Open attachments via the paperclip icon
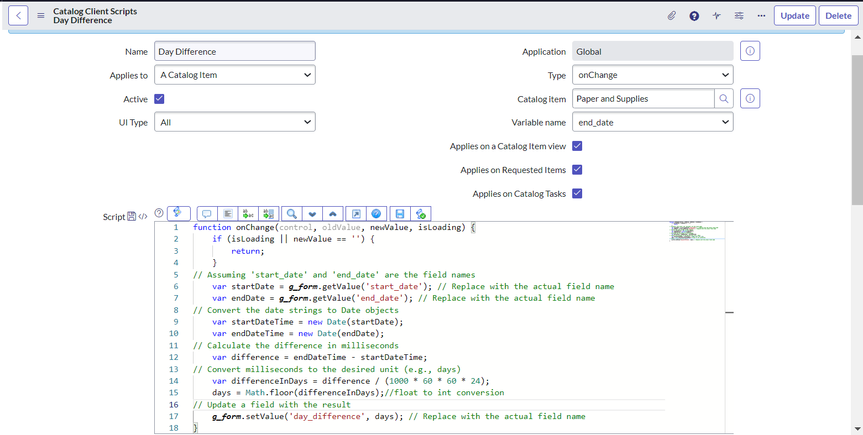Screen dimensions: 863x435 coord(671,15)
